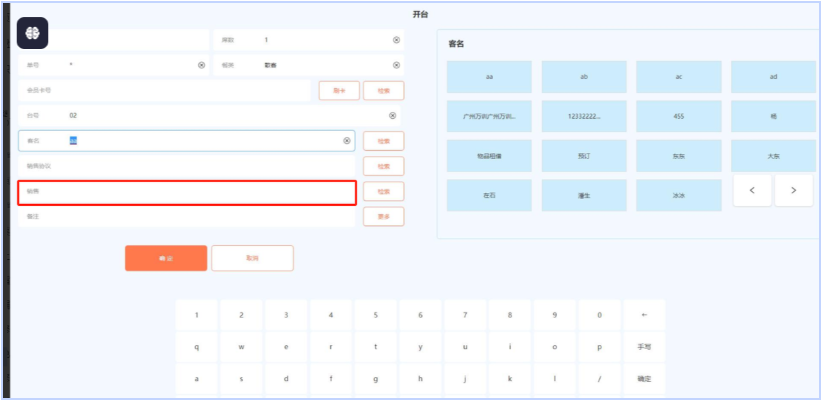Select guest name tile 'aa'

click(489, 77)
